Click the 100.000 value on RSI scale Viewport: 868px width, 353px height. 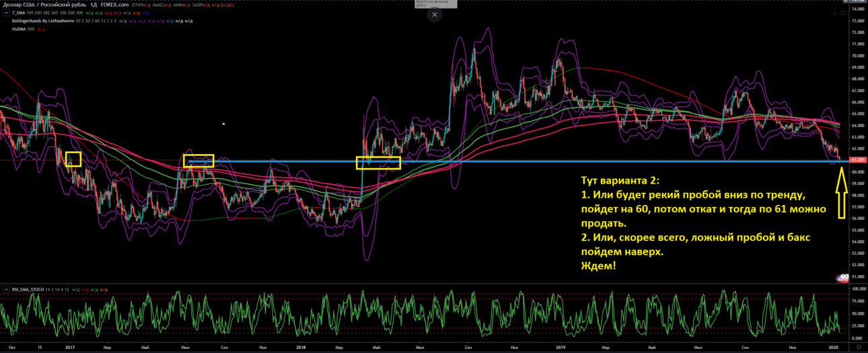point(859,288)
